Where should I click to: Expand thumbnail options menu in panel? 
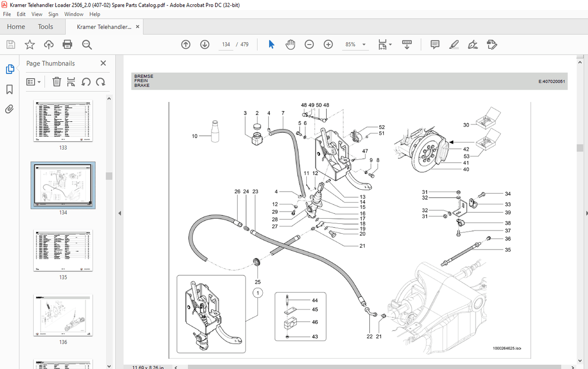tap(33, 82)
